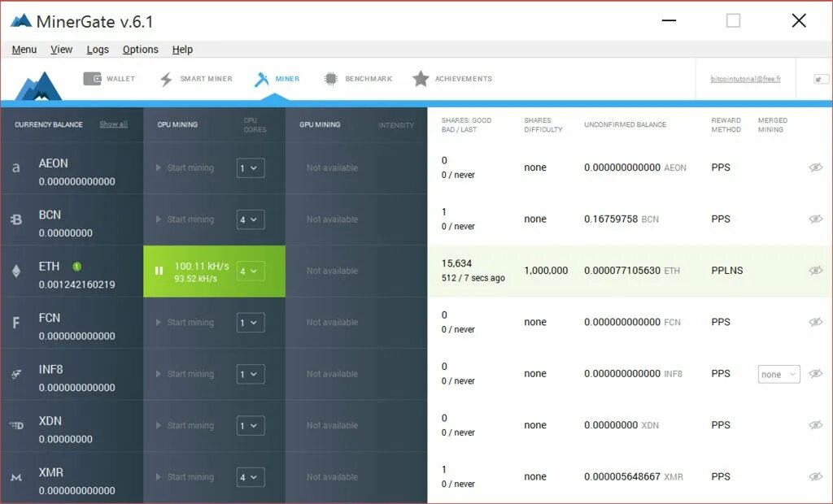Toggle XMR row visibility eye

(815, 476)
